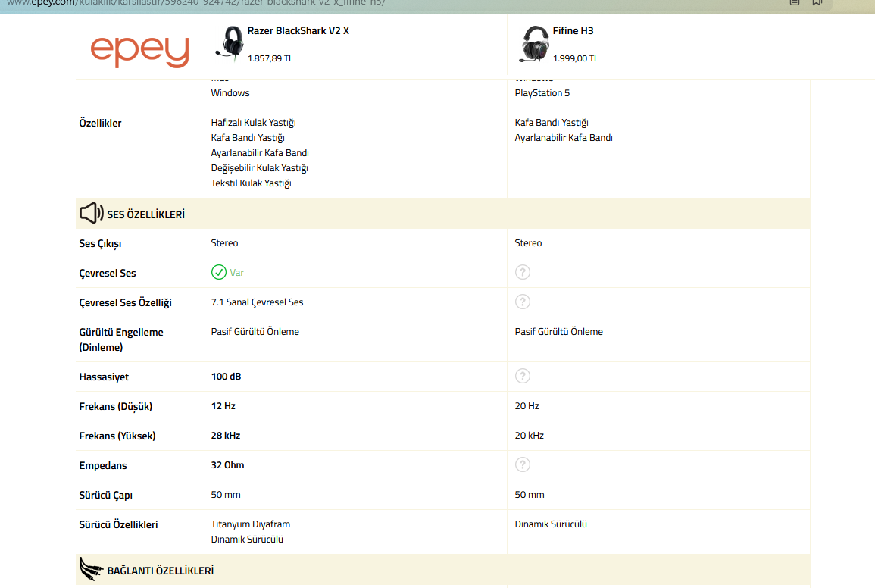Viewport: 875px width, 588px height.
Task: Click the Sürücü Çapı label
Action: [105, 496]
